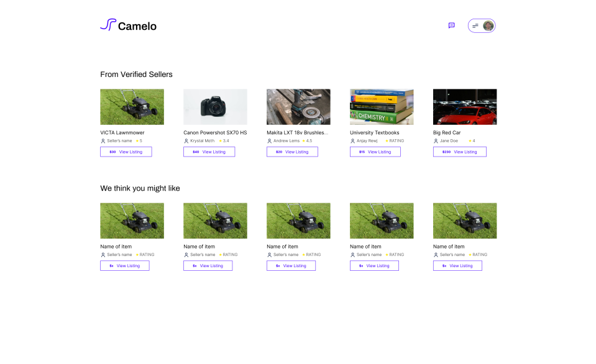Screen dimensions: 596x364
Task: Click the 'Canon Powershot SX70 HS' title
Action: point(215,132)
